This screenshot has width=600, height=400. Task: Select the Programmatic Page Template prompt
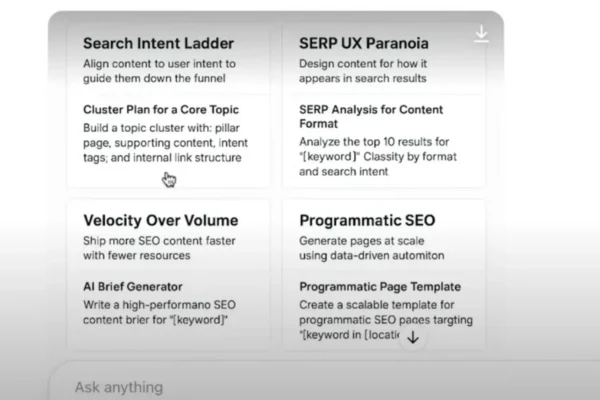pyautogui.click(x=380, y=286)
